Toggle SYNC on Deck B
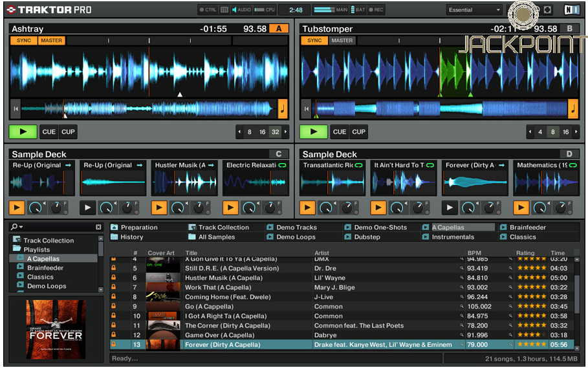Image resolution: width=588 pixels, height=372 pixels. pos(314,41)
